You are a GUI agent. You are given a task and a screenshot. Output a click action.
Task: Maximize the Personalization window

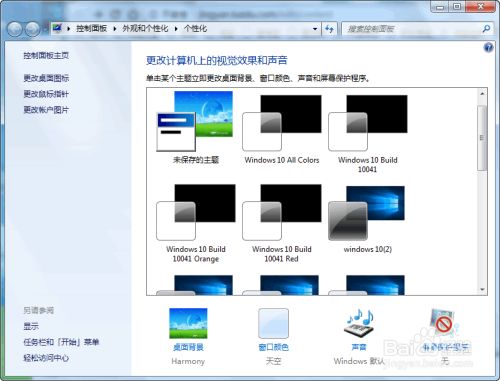click(457, 7)
